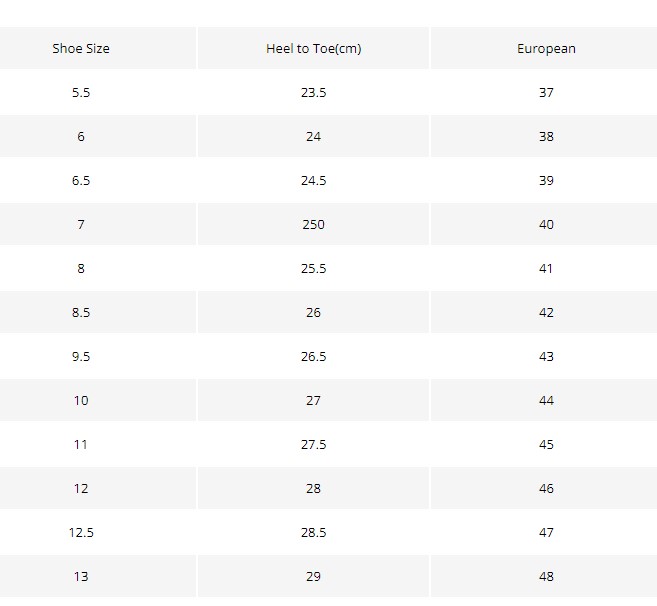The image size is (657, 606).
Task: Click the Heel to Toe(cm) column header
Action: click(313, 49)
